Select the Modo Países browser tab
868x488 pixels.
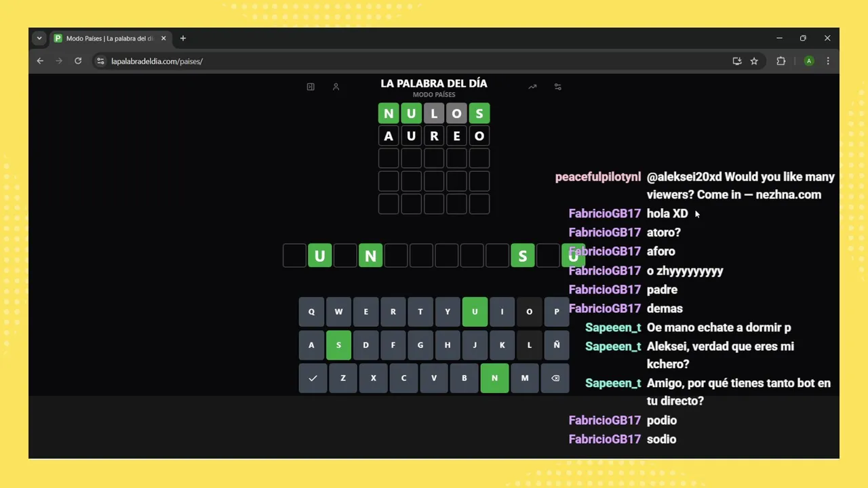(x=111, y=39)
